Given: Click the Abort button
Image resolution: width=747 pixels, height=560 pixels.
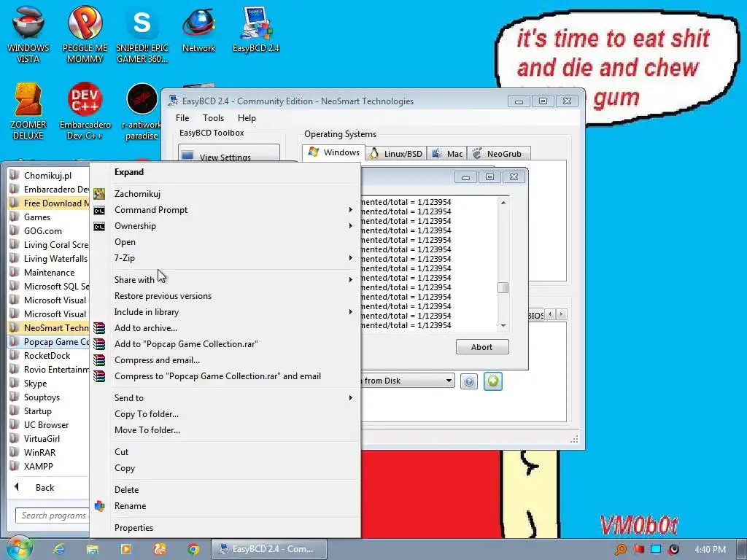Looking at the screenshot, I should (482, 347).
